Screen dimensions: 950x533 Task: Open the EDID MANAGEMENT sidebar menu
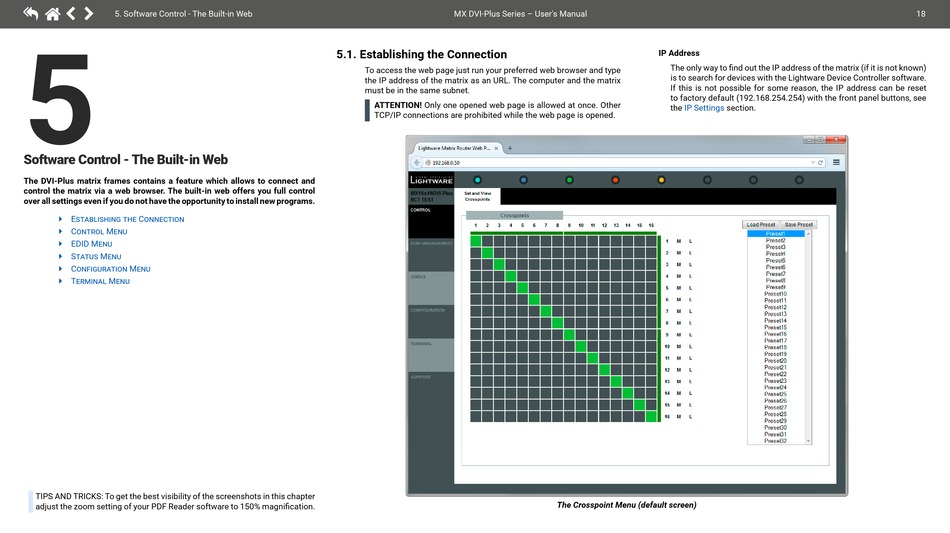[431, 254]
